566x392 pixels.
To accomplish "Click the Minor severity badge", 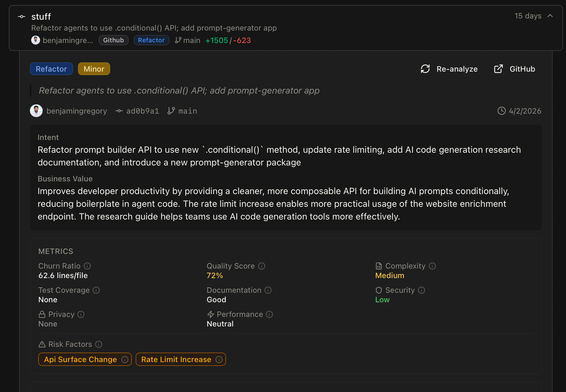I will pos(94,69).
